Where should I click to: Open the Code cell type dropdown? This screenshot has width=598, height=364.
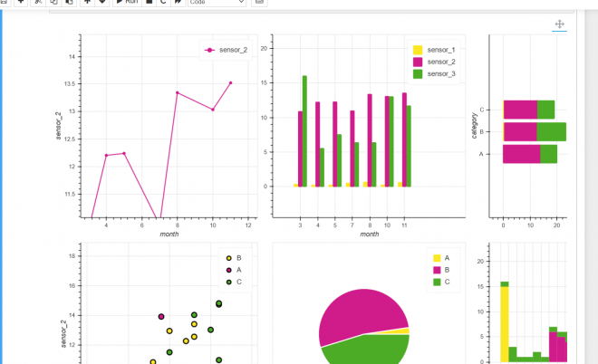(x=217, y=3)
